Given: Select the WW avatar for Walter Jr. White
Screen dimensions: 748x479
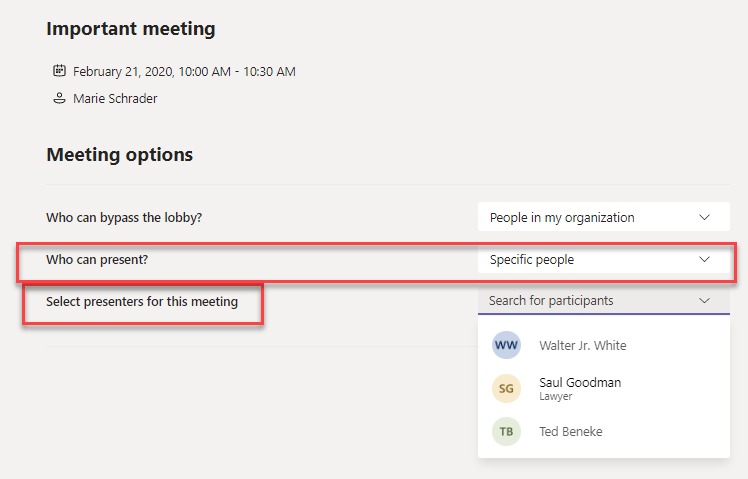Looking at the screenshot, I should click(506, 345).
